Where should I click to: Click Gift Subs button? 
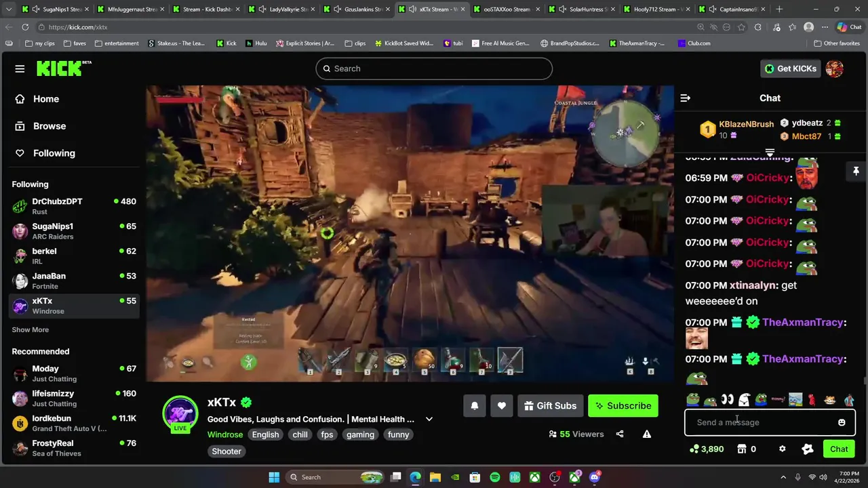coord(550,406)
